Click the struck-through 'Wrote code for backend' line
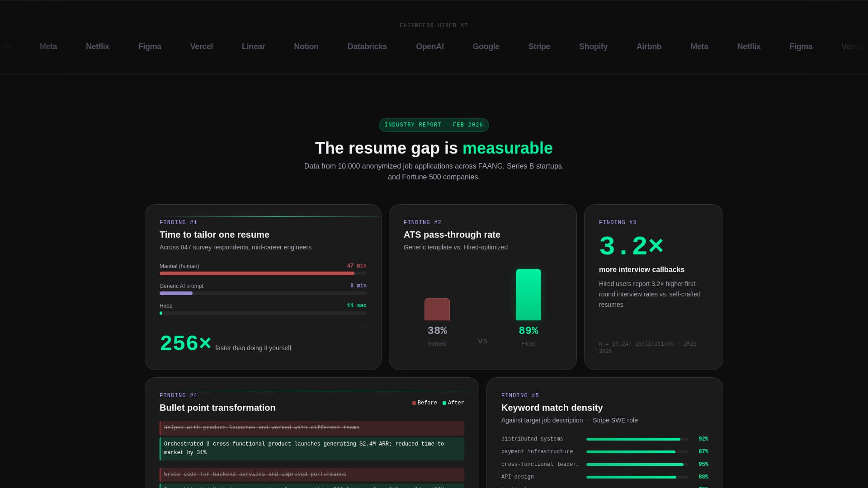Image resolution: width=868 pixels, height=488 pixels. [x=312, y=474]
